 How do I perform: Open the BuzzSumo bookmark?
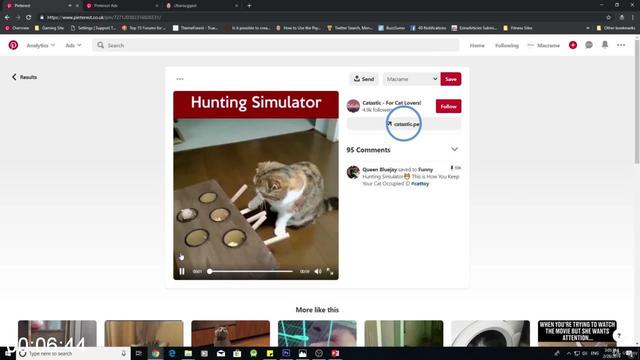tap(391, 28)
